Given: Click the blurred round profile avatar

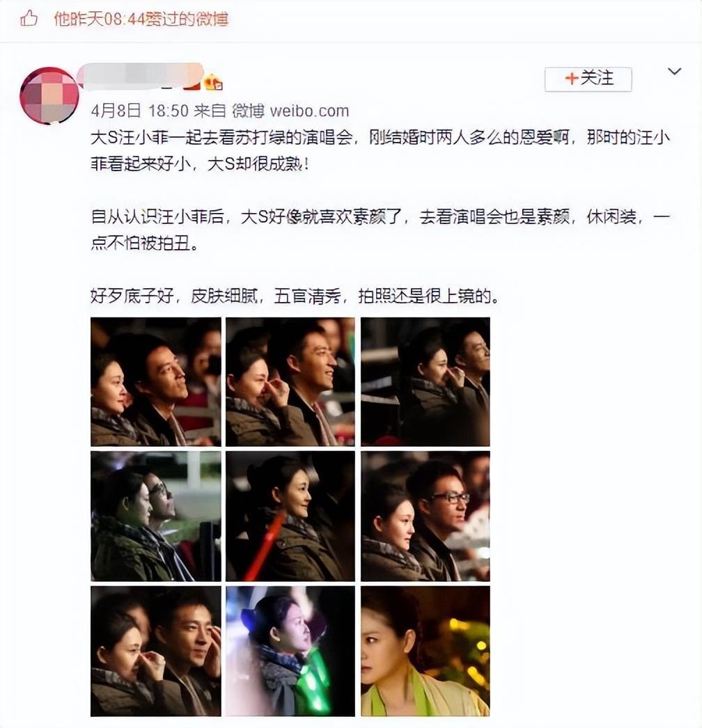Looking at the screenshot, I should click(49, 95).
